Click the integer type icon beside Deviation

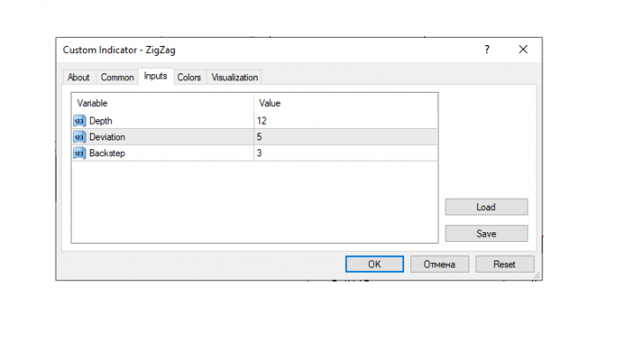pyautogui.click(x=79, y=137)
